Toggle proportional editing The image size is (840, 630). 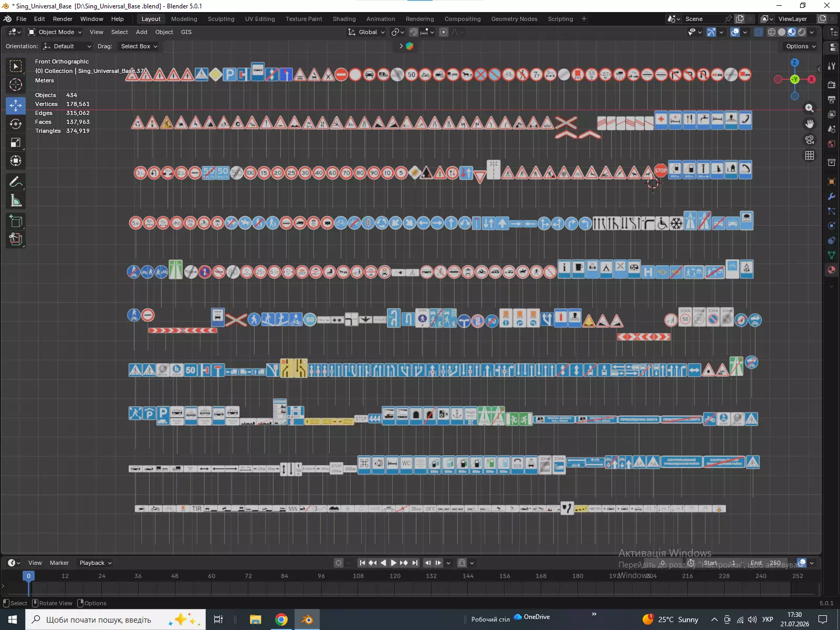click(444, 32)
